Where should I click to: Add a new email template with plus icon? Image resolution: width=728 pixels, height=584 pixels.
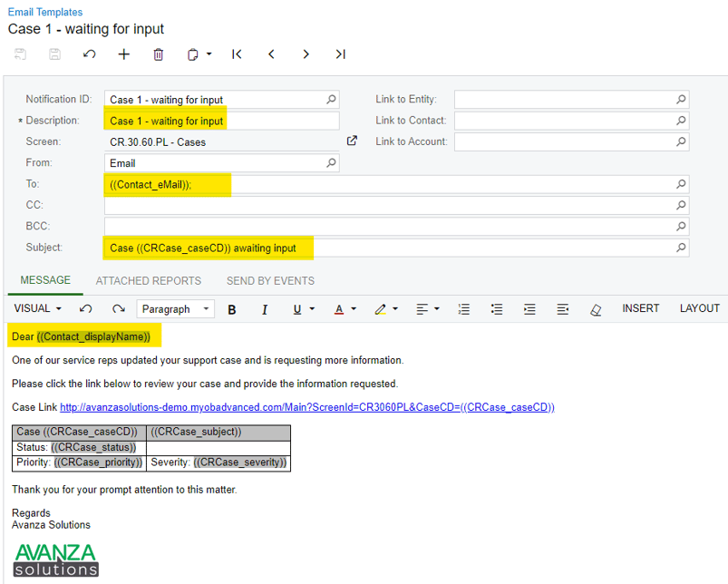click(123, 54)
